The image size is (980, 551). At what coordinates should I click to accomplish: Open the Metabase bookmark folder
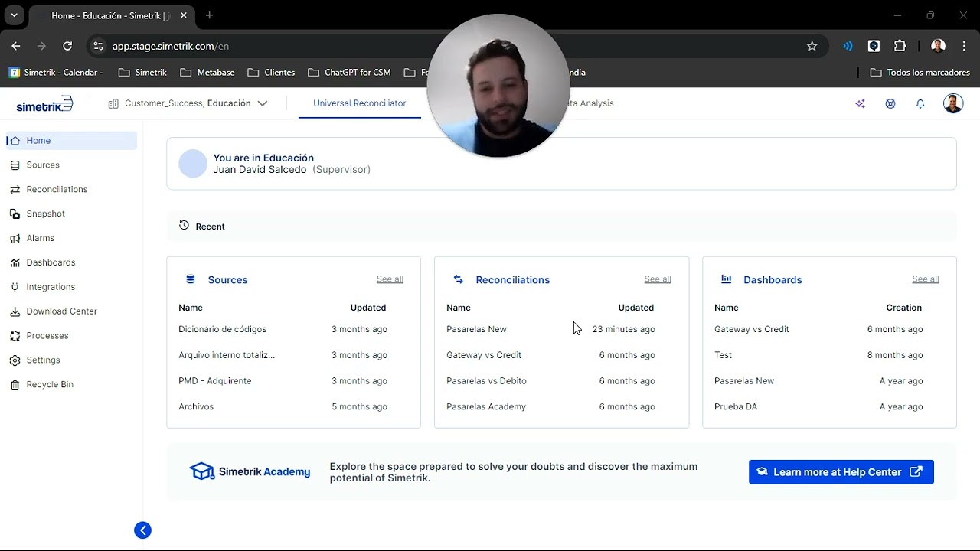(207, 73)
